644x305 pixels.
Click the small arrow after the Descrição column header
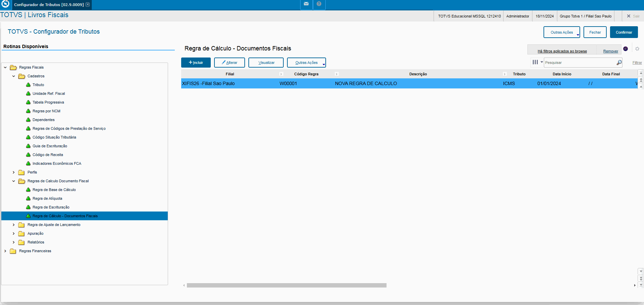point(505,74)
